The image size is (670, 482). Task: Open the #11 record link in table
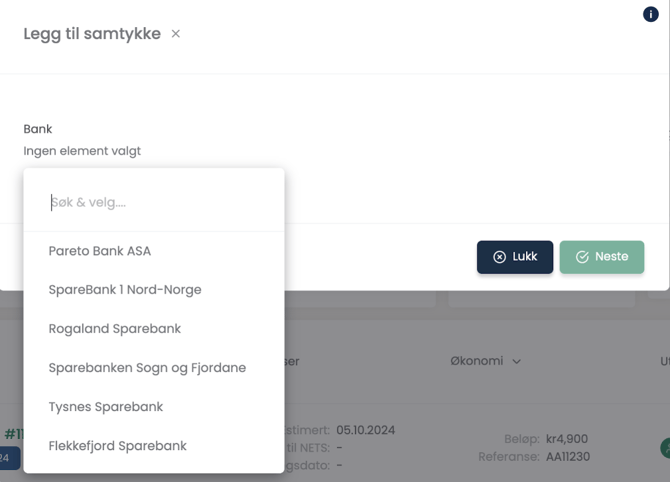pyautogui.click(x=13, y=434)
